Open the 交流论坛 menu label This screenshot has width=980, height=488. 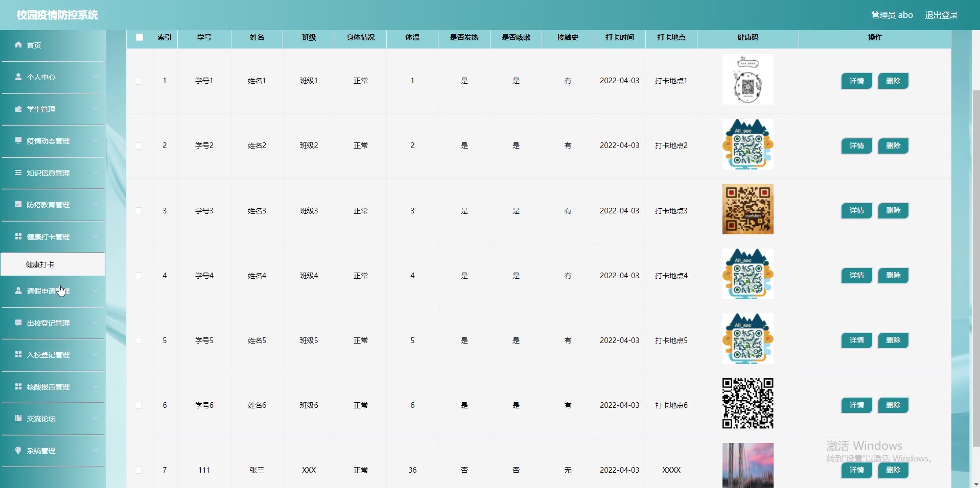(41, 419)
